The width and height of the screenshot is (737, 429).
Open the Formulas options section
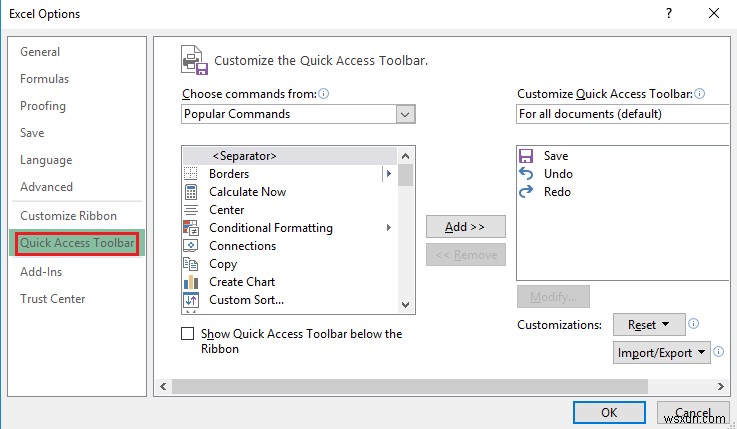[46, 79]
